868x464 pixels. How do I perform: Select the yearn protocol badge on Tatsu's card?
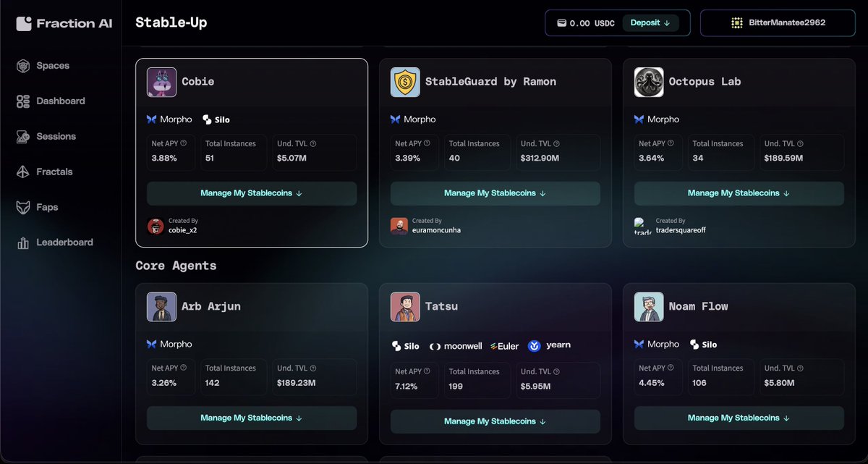548,346
